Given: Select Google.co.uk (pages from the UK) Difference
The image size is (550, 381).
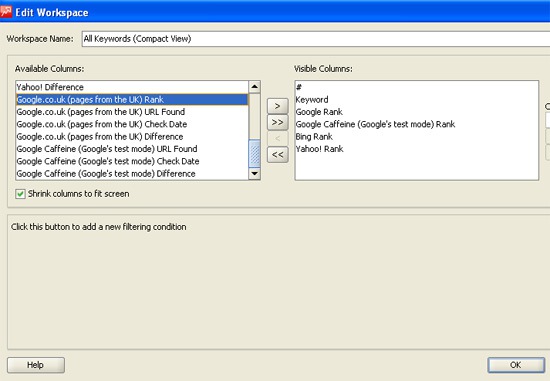Looking at the screenshot, I should (x=132, y=136).
